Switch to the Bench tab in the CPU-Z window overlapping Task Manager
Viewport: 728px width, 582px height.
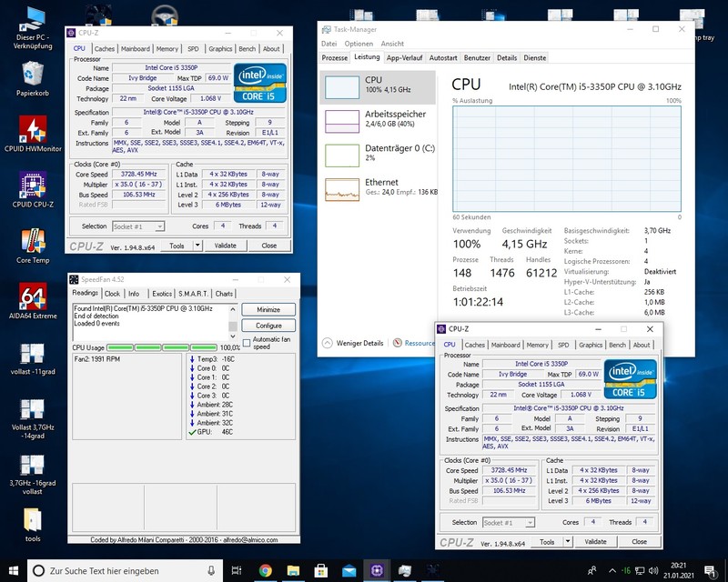[618, 345]
